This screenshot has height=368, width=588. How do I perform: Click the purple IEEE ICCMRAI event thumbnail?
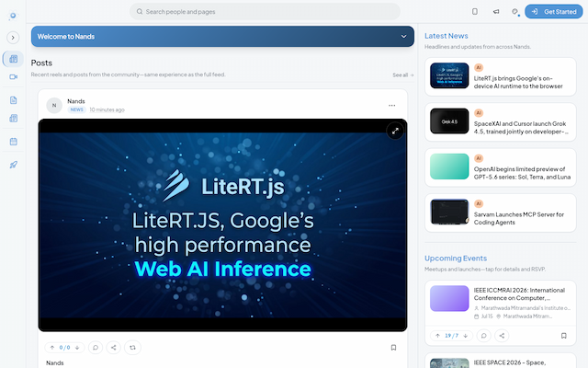449,298
